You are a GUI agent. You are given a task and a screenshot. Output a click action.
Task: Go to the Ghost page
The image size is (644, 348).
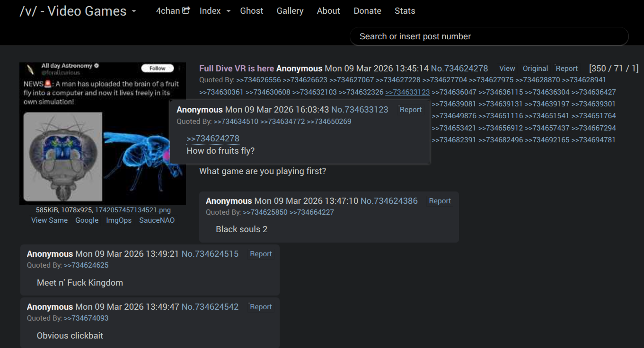click(252, 11)
